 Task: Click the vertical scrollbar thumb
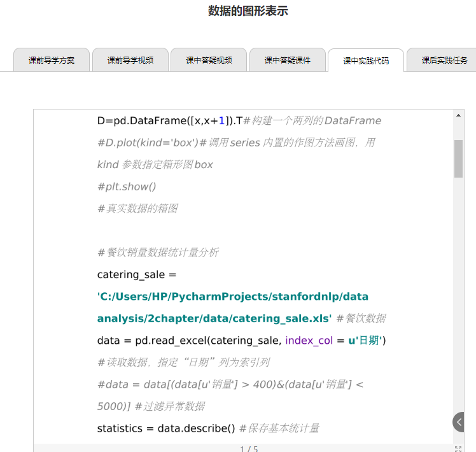point(458,159)
